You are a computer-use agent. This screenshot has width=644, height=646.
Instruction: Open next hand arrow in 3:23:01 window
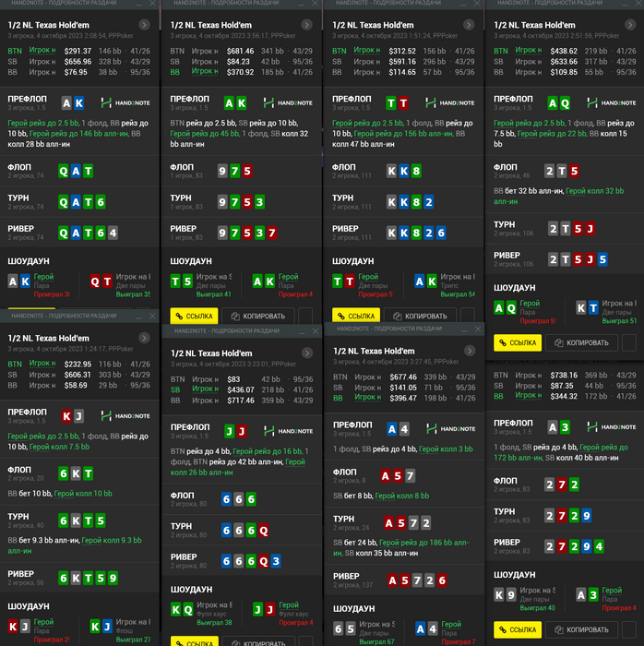[x=306, y=353]
